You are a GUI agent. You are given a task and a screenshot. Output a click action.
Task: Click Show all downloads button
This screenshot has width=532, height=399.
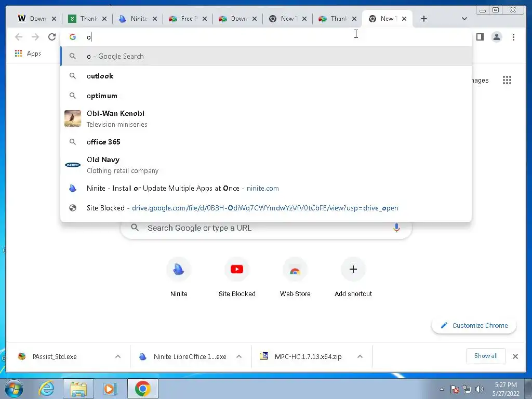(486, 356)
